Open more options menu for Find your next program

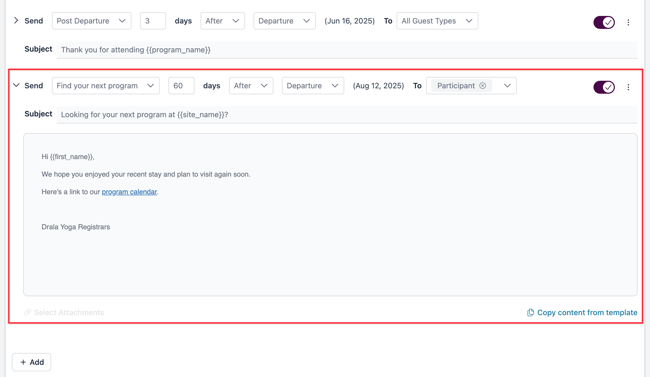tap(628, 87)
